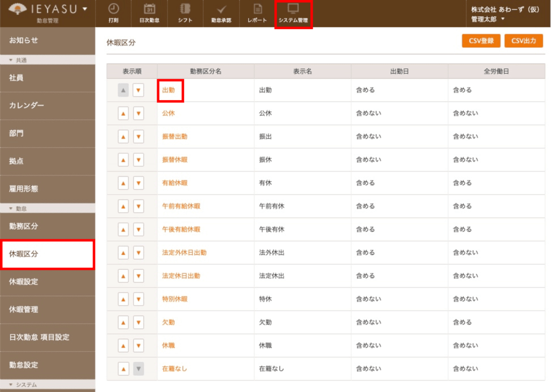Go to お知らせ in sidebar
This screenshot has width=551, height=392.
(47, 40)
